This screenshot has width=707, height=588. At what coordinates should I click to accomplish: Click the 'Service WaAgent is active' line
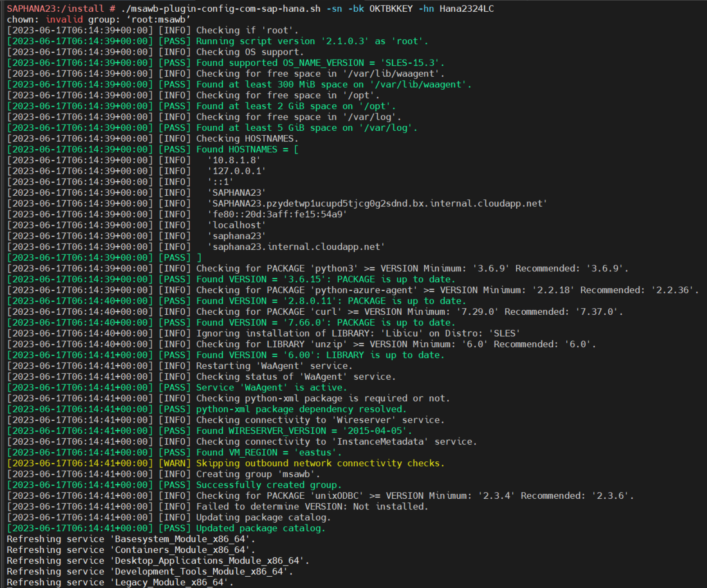point(177,387)
